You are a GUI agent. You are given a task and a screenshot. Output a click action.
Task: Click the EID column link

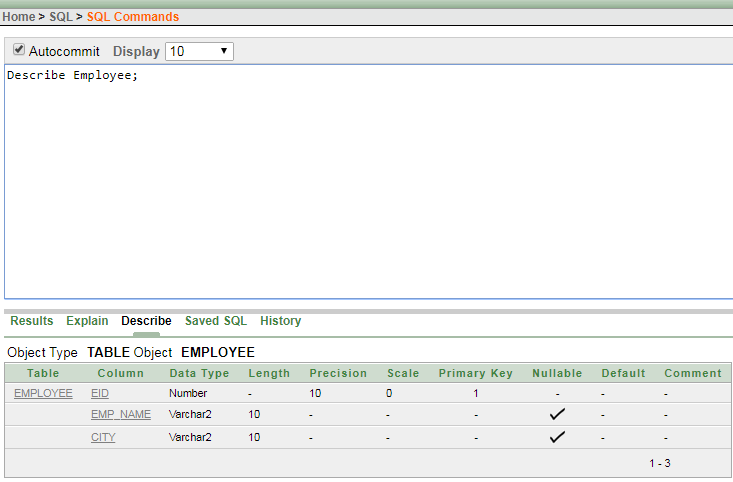coord(100,393)
